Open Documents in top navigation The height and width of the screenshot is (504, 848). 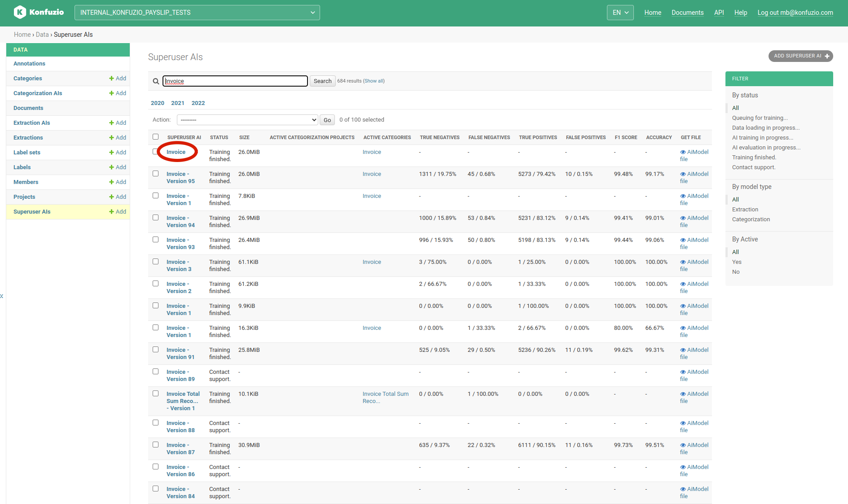687,13
